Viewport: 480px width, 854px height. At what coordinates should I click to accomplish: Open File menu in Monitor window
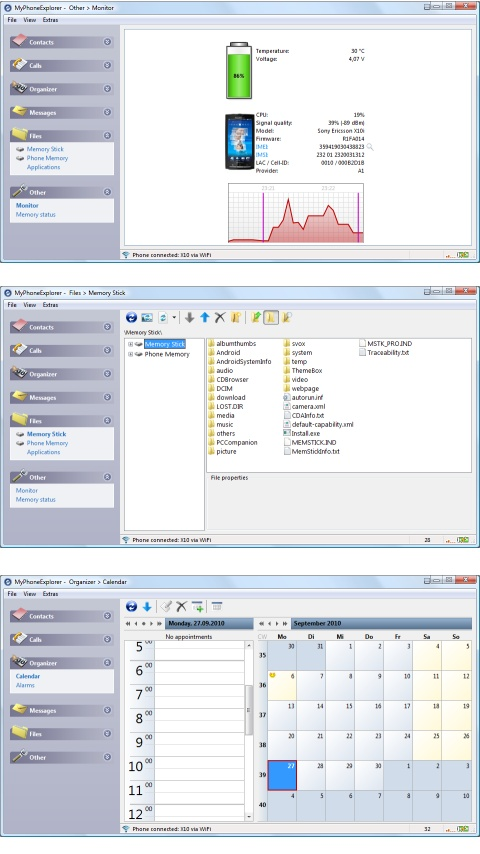pos(12,20)
